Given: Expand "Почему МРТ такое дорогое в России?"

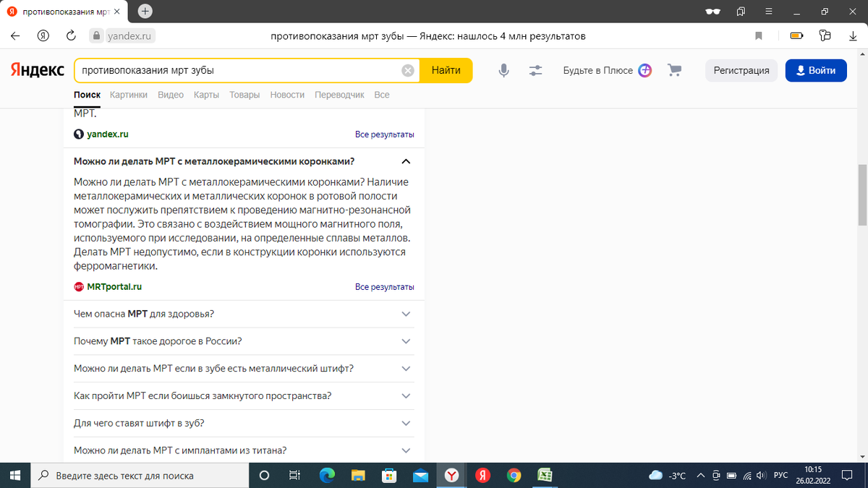Looking at the screenshot, I should 244,341.
